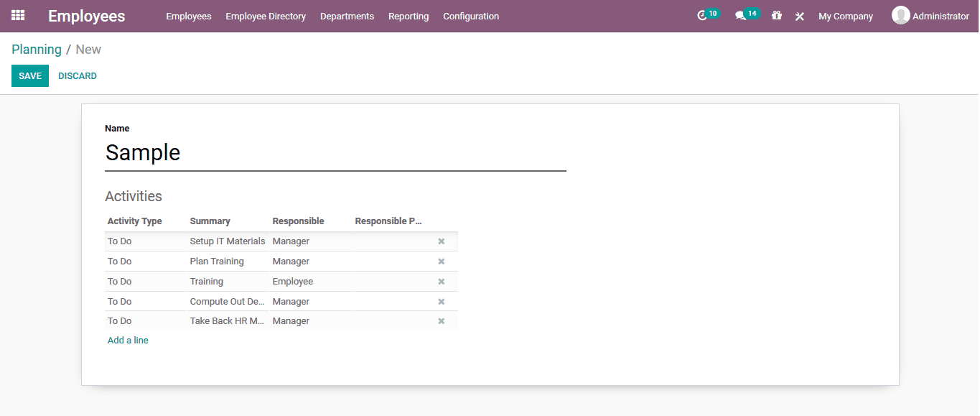
Task: Open the Reporting menu
Action: (x=408, y=16)
